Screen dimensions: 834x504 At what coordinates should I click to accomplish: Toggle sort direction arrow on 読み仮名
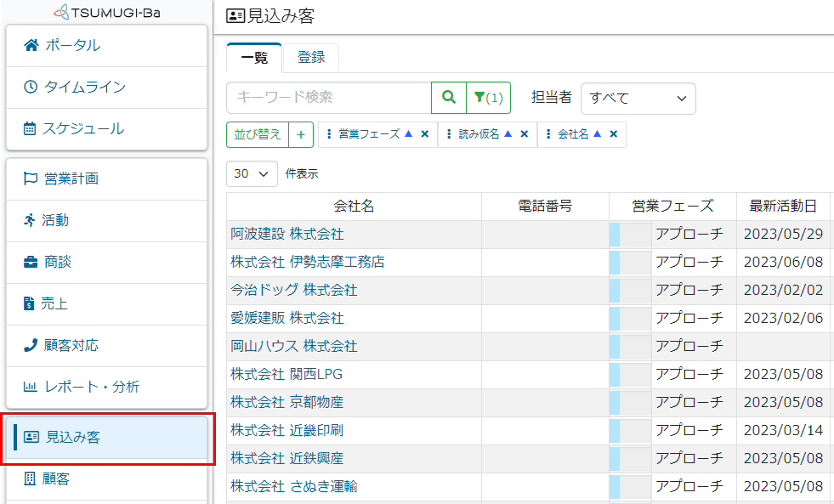click(508, 134)
